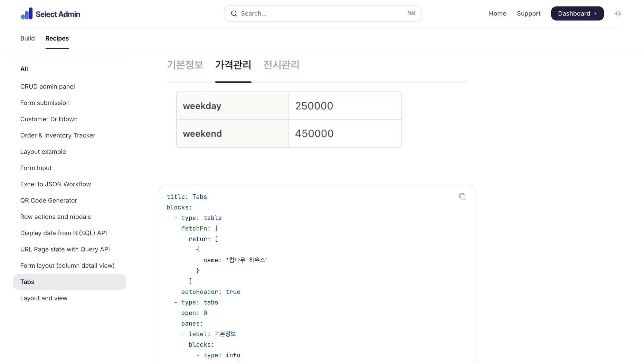Switch to the Build section
The height and width of the screenshot is (363, 644).
coord(27,38)
